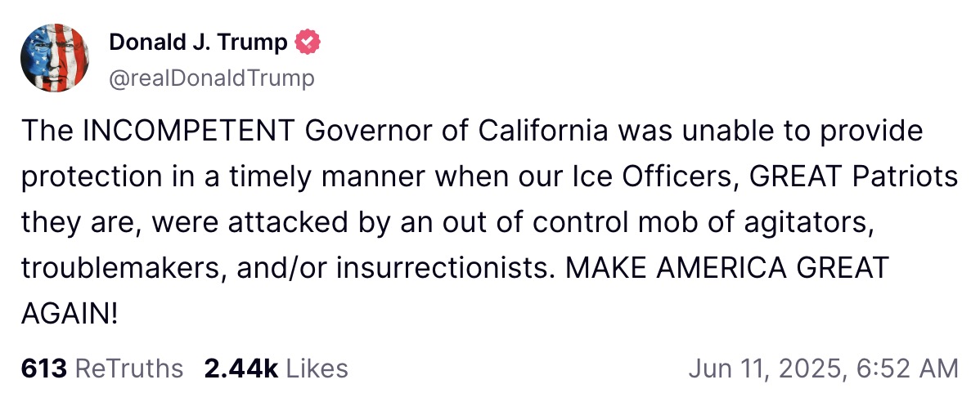The image size is (980, 402).
Task: Click the 613 count number
Action: 43,368
